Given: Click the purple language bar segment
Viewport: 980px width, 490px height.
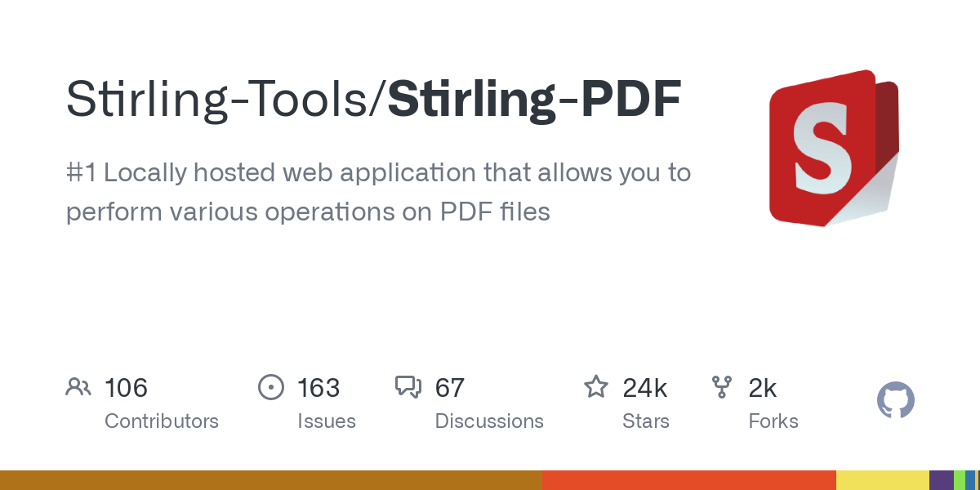Looking at the screenshot, I should pyautogui.click(x=941, y=480).
